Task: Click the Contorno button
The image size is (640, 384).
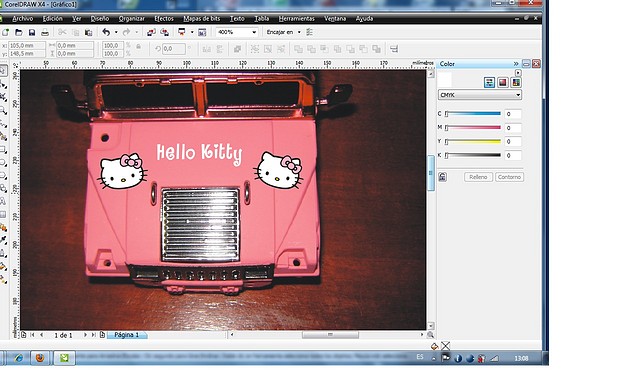Action: click(x=509, y=177)
